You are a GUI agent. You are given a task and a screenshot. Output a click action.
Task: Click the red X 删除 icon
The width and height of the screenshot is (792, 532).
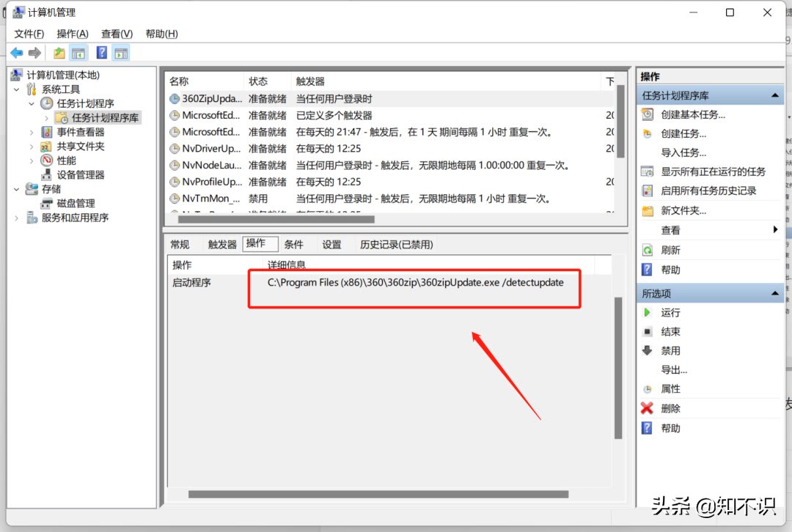click(x=647, y=408)
